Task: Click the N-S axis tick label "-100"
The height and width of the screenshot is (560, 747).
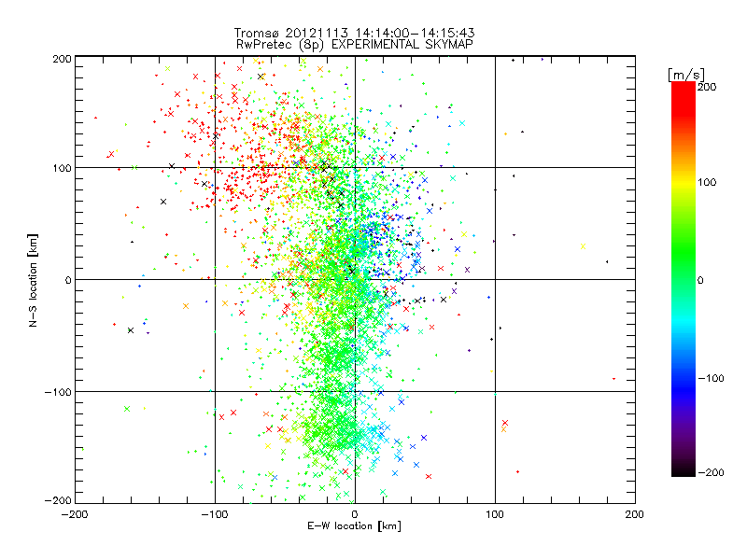Action: 58,392
